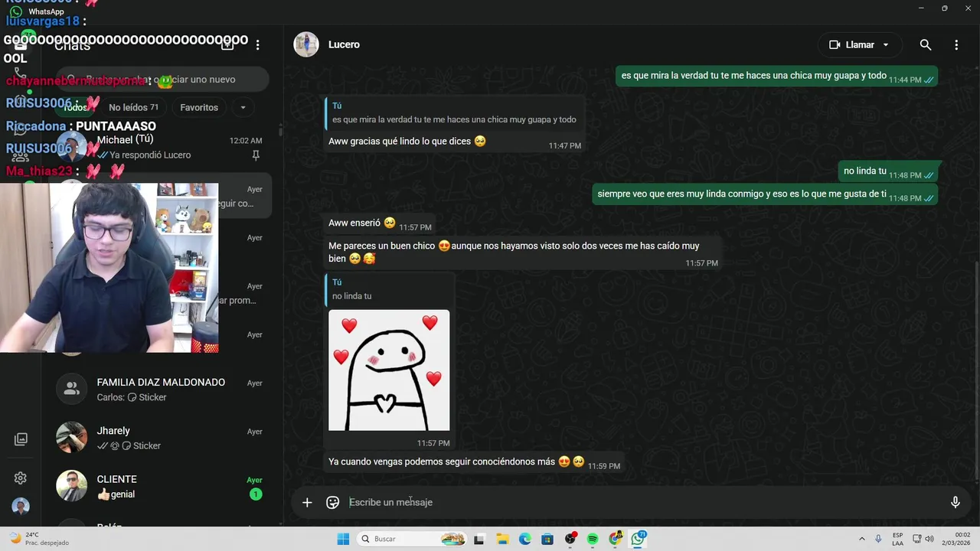Open the Llamar dropdown arrow
This screenshot has width=980, height=551.
click(x=887, y=45)
